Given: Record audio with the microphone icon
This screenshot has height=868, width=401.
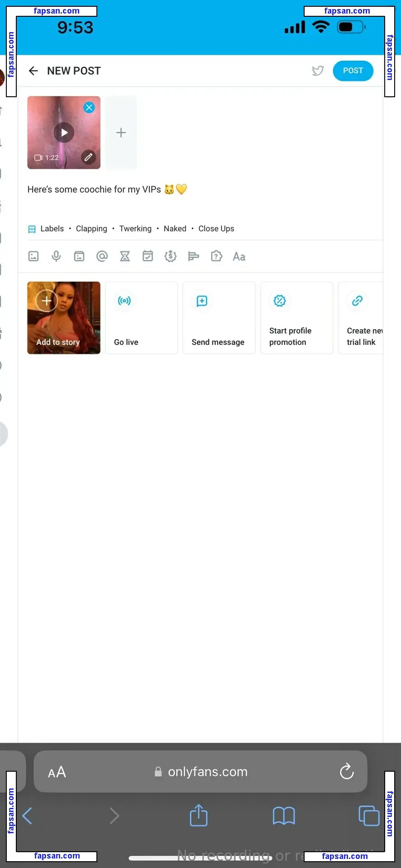Looking at the screenshot, I should [x=56, y=256].
